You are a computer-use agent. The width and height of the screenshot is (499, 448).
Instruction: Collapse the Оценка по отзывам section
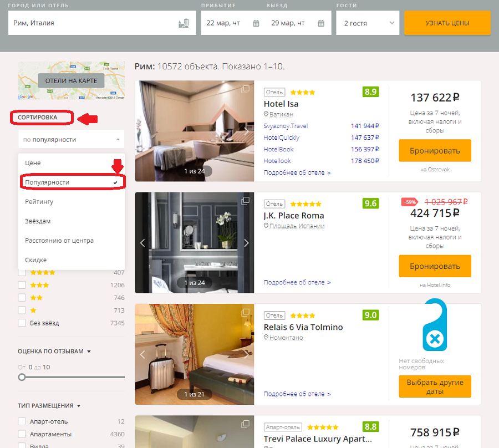[x=54, y=352]
